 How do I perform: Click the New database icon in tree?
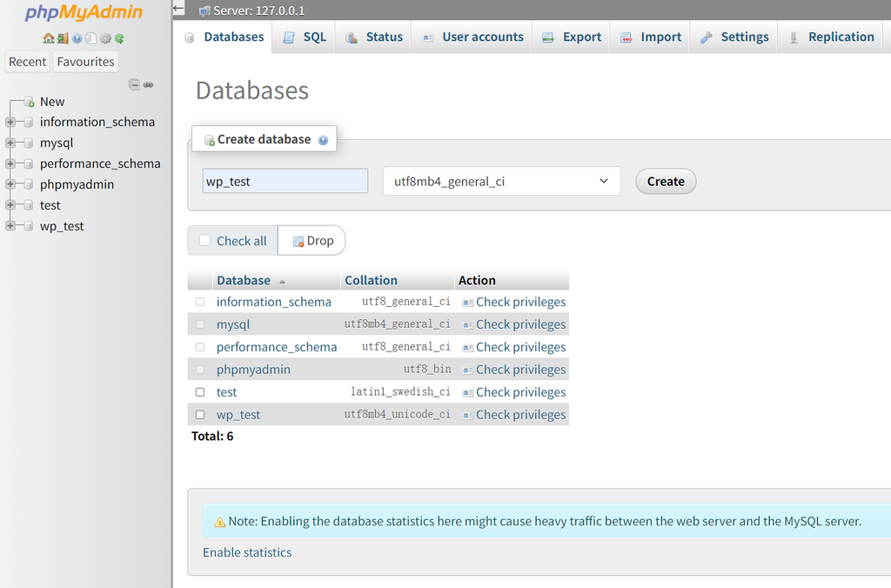[29, 103]
